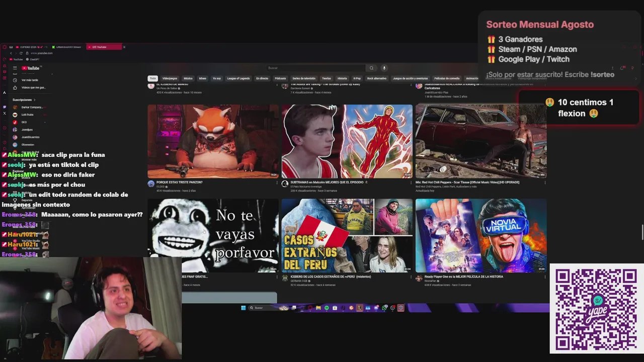Select the Música filter chip
The height and width of the screenshot is (362, 644).
(x=188, y=78)
